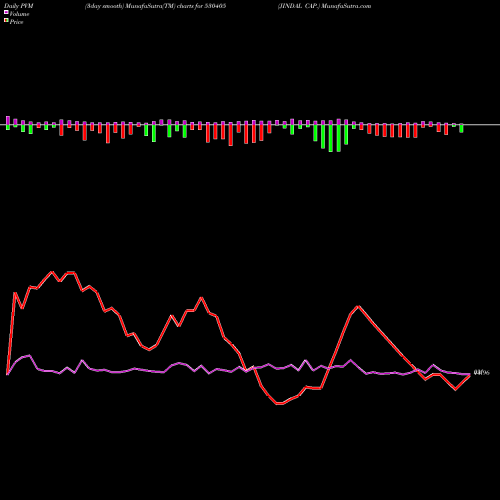Image resolution: width=500 pixels, height=500 pixels.
Task: Select the Volume legend label
Action: 19,14
